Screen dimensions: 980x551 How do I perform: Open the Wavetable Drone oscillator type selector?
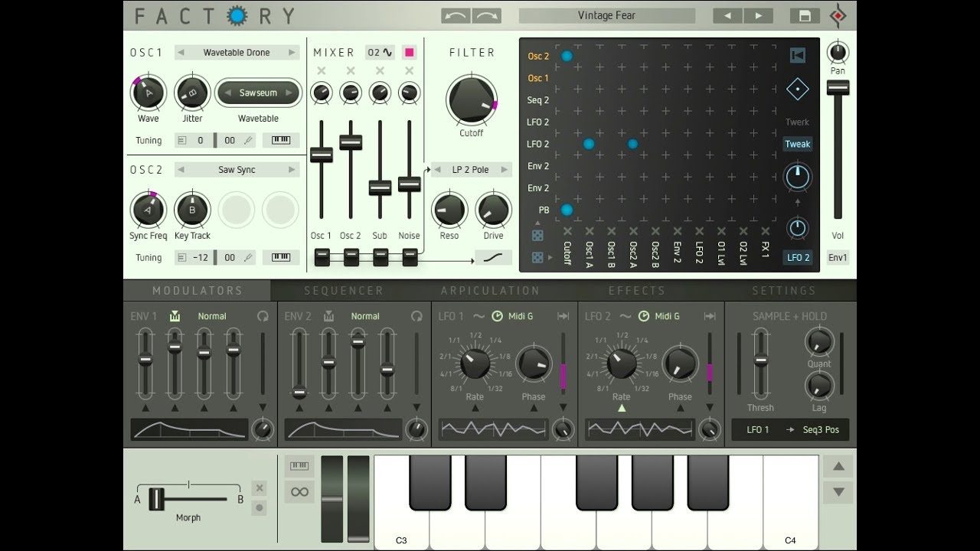click(237, 53)
